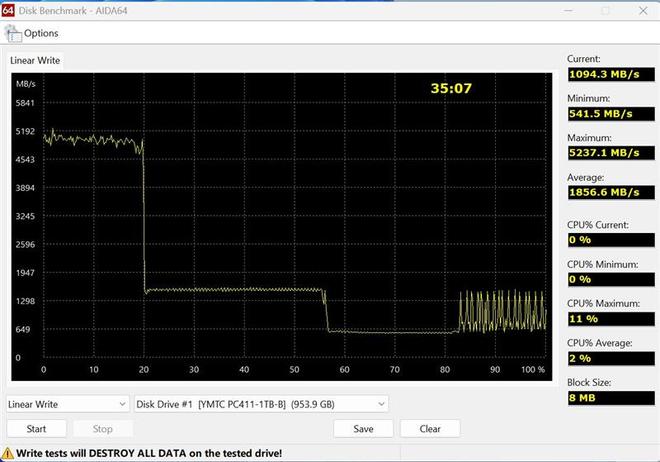Screen dimensions: 660x462
Task: Maximize the Disk Benchmark window
Action: (x=604, y=10)
